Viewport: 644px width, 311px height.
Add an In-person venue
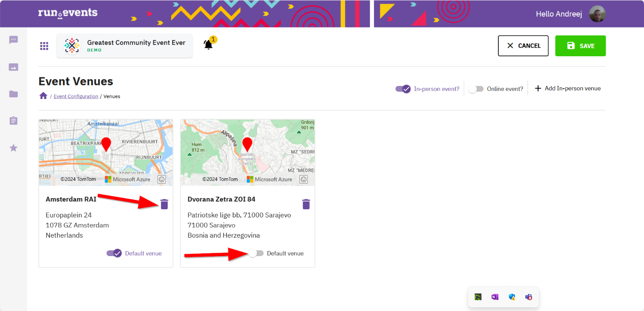click(568, 89)
